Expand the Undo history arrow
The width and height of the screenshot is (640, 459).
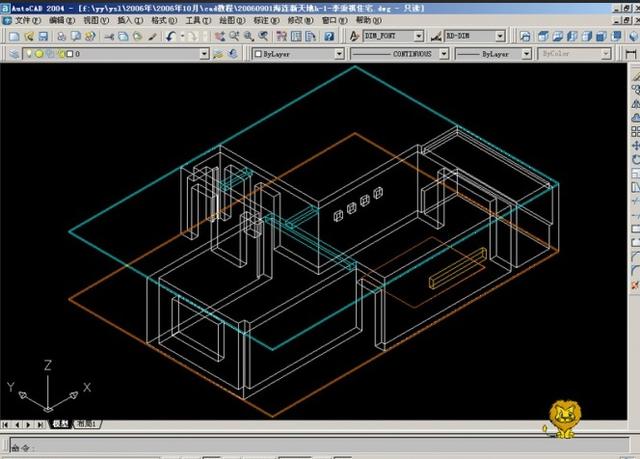pos(182,37)
